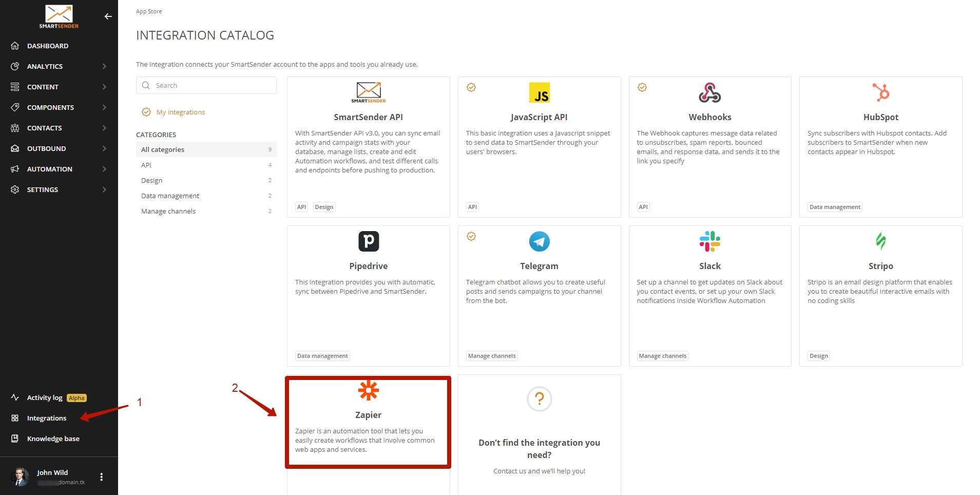Collapse sidebar using the back arrow
This screenshot has width=980, height=495.
point(108,16)
